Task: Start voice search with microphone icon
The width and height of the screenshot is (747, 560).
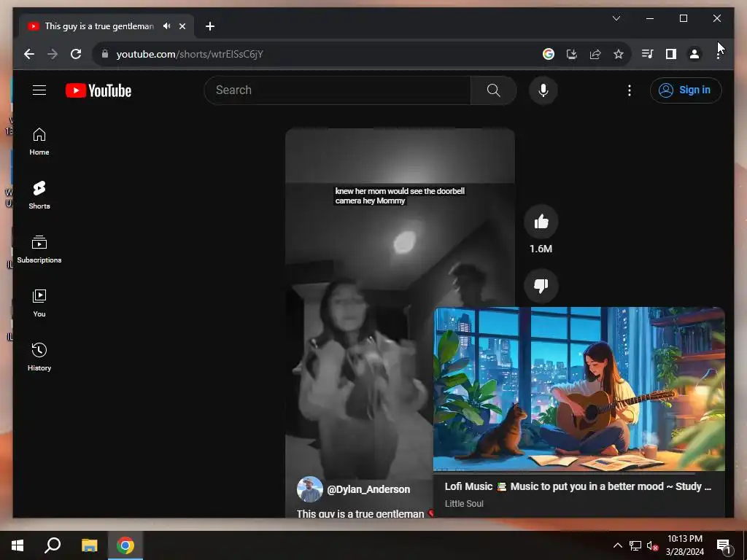Action: (x=543, y=90)
